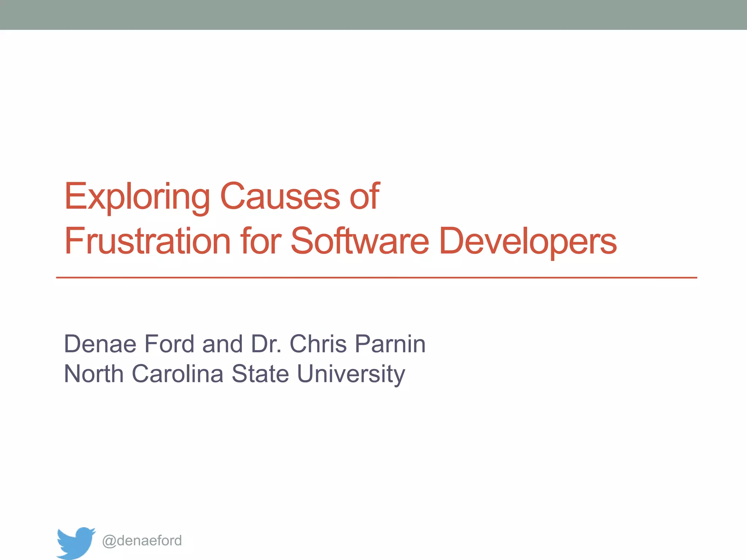This screenshot has height=560, width=747.
Task: Click the word 'University' in the subtitle
Action: pos(351,374)
